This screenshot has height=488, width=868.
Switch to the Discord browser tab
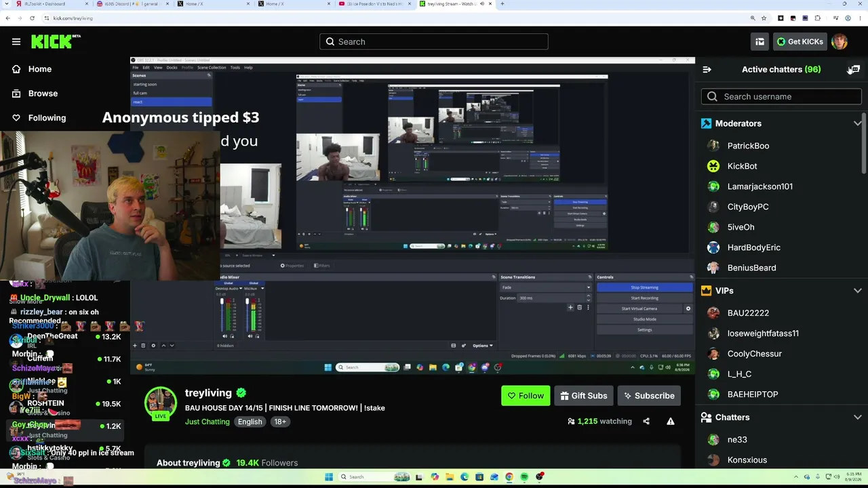point(133,4)
